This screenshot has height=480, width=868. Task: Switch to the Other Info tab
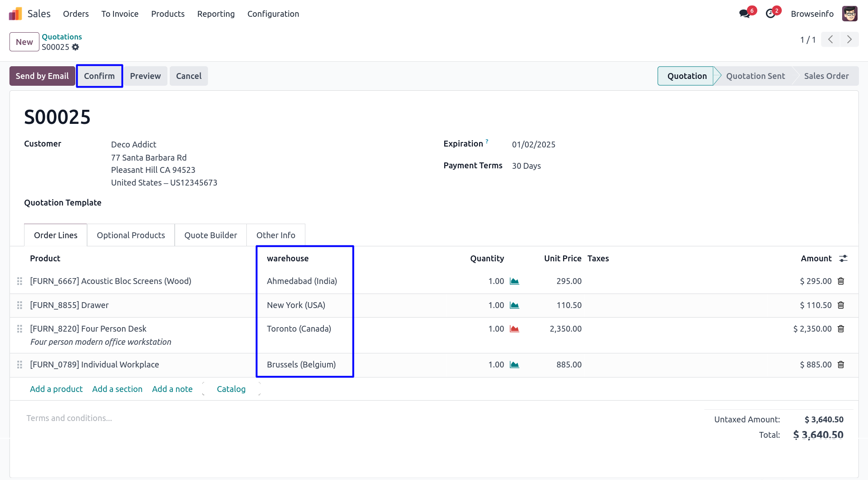pyautogui.click(x=275, y=235)
